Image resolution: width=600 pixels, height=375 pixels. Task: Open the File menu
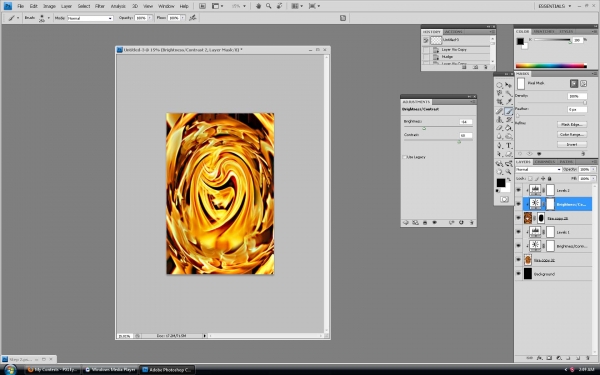21,6
